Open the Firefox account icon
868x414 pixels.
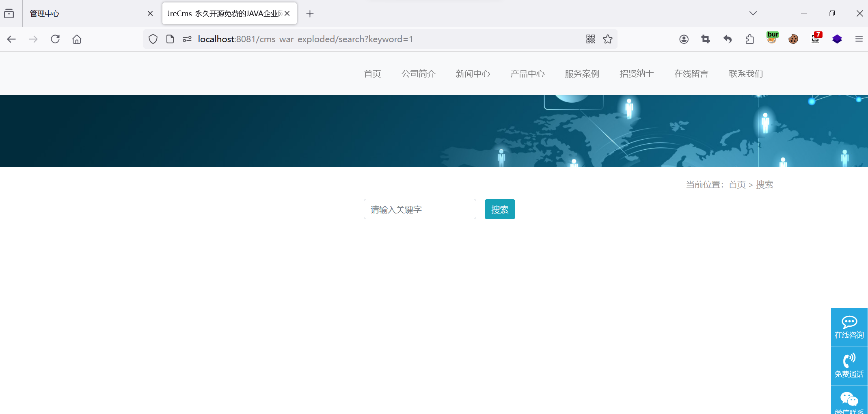coord(684,39)
